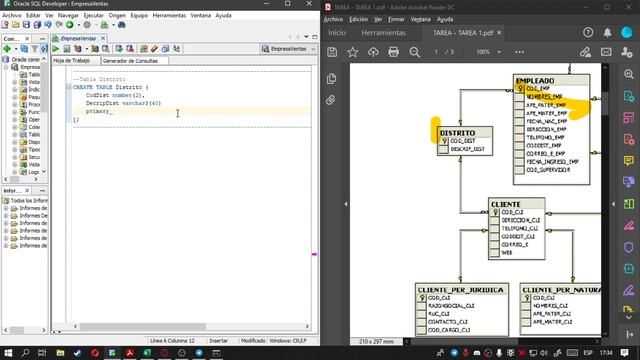Click the Undo arrow icon in SQL Developer
Image resolution: width=640 pixels, height=360 pixels.
(x=48, y=25)
